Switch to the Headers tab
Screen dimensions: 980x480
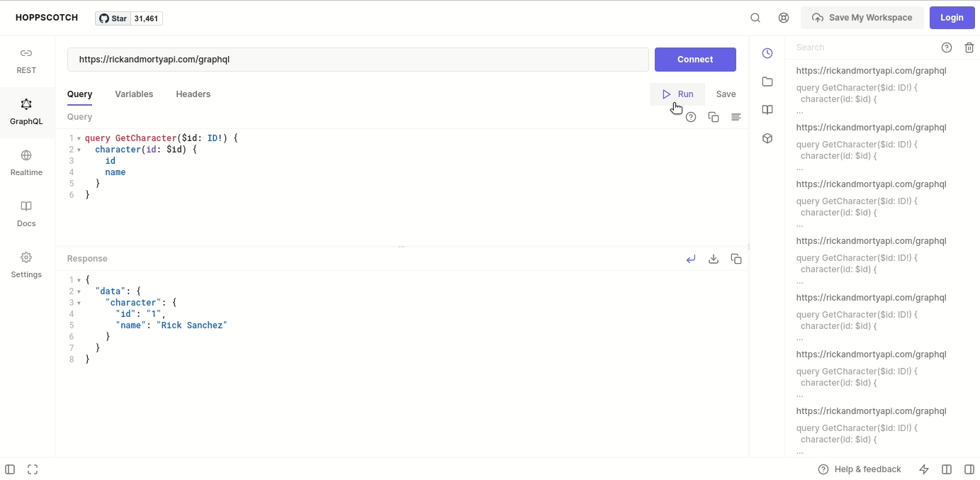click(193, 94)
